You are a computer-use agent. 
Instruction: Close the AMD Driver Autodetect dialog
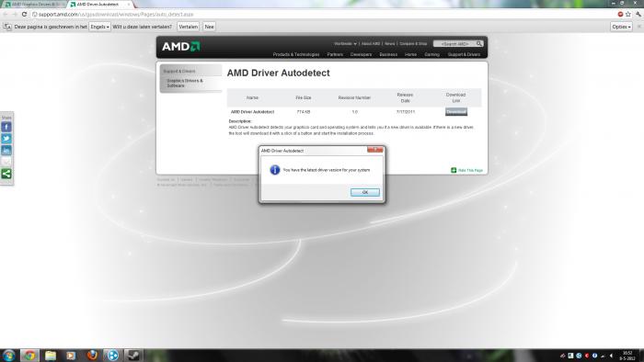pos(375,150)
